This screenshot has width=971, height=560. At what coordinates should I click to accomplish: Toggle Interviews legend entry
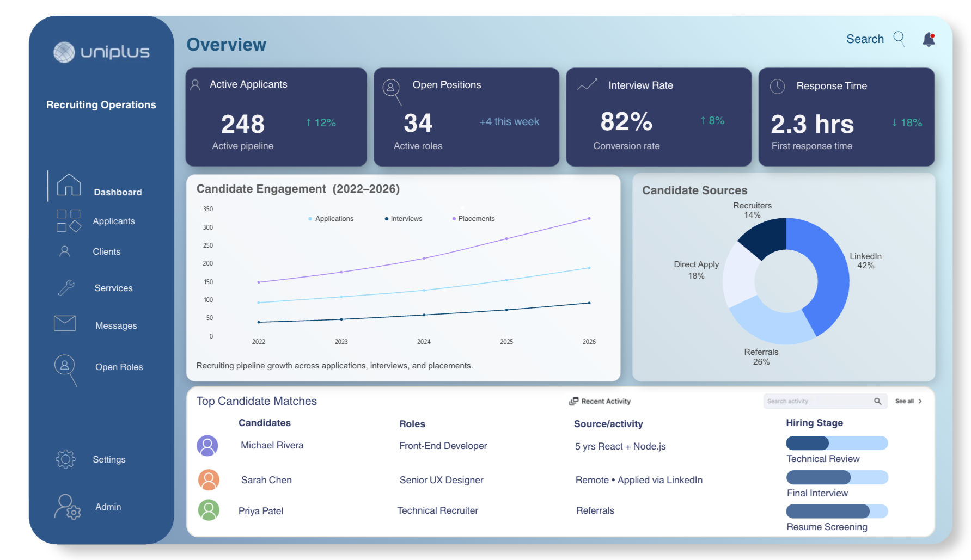[x=404, y=219]
